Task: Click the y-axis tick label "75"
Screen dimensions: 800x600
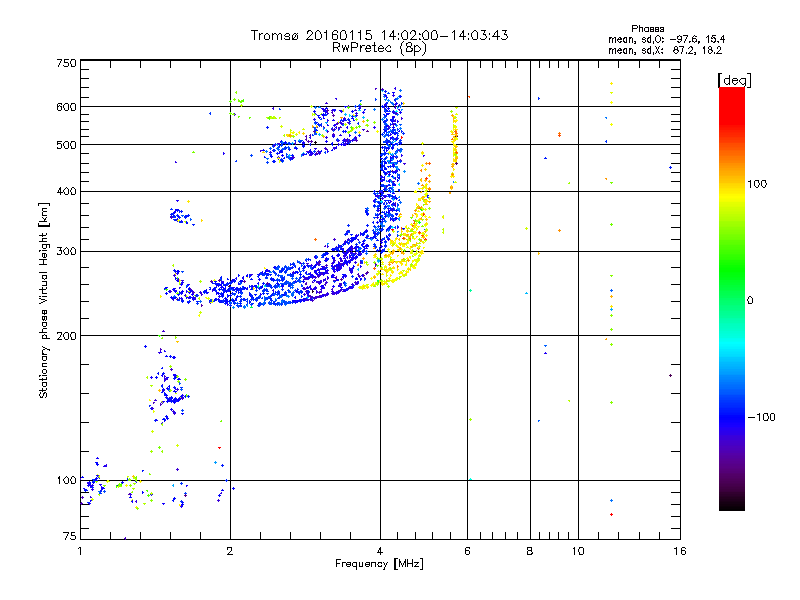Action: 70,536
